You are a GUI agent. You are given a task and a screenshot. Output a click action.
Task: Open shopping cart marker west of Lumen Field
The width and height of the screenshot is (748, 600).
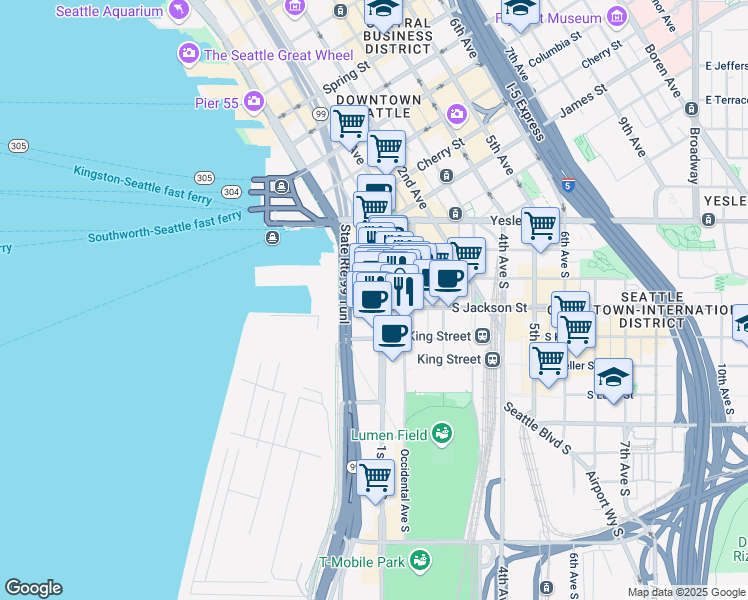375,478
